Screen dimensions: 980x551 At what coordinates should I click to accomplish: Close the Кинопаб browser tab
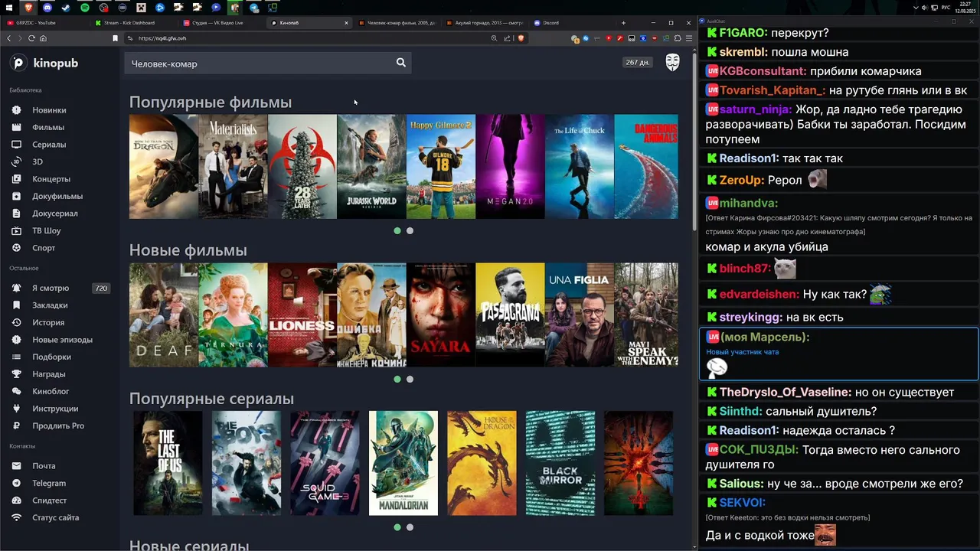coord(346,23)
